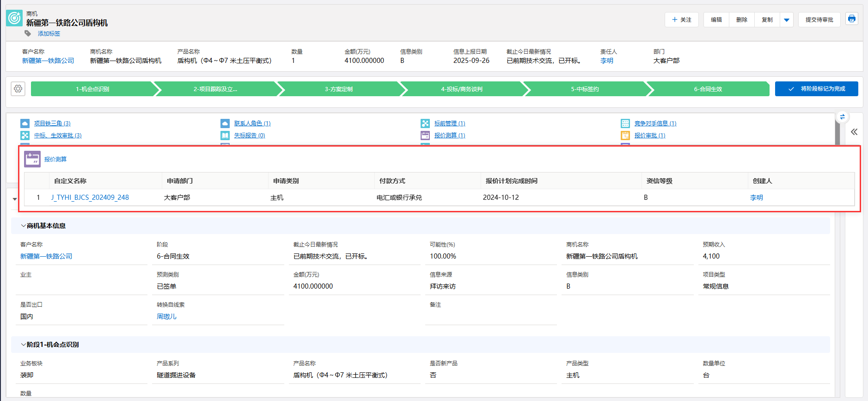
Task: Open the dropdown arrow next to 复制
Action: point(787,20)
